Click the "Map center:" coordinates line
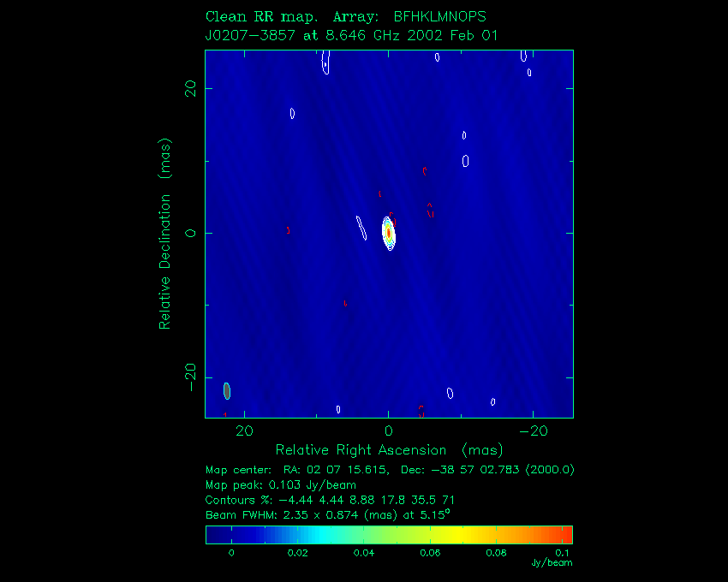 click(390, 470)
